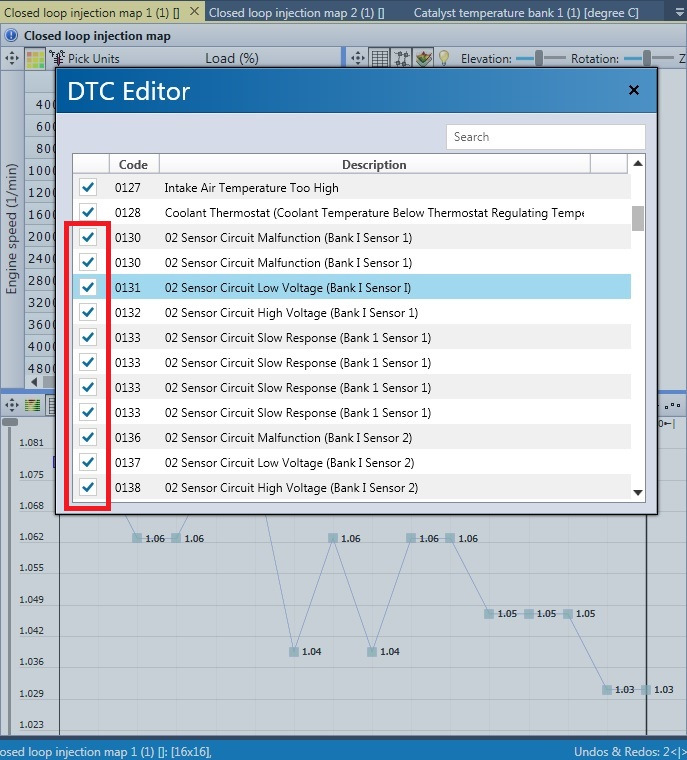
Task: Toggle checkbox for 0137 Low Voltage Sensor 2
Action: pyautogui.click(x=88, y=462)
